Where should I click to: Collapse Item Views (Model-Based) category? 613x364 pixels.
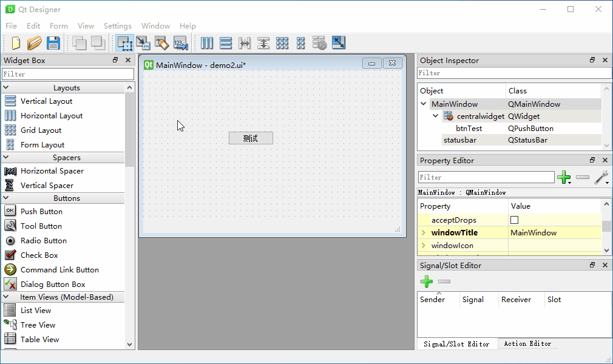(6, 297)
